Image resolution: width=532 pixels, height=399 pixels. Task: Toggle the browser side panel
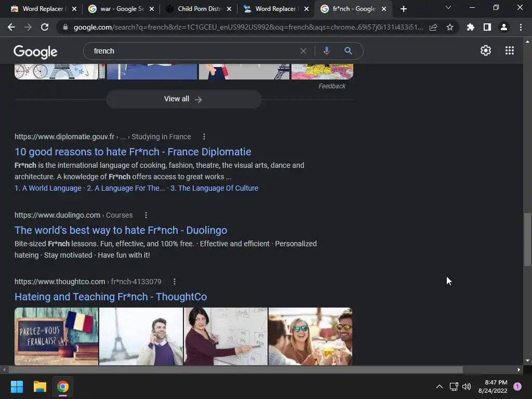coord(487,27)
